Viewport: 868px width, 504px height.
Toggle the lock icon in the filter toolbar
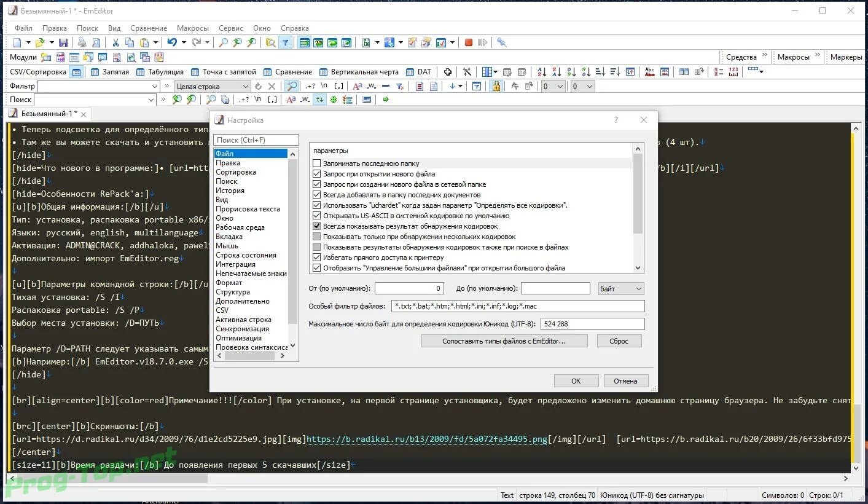(495, 87)
